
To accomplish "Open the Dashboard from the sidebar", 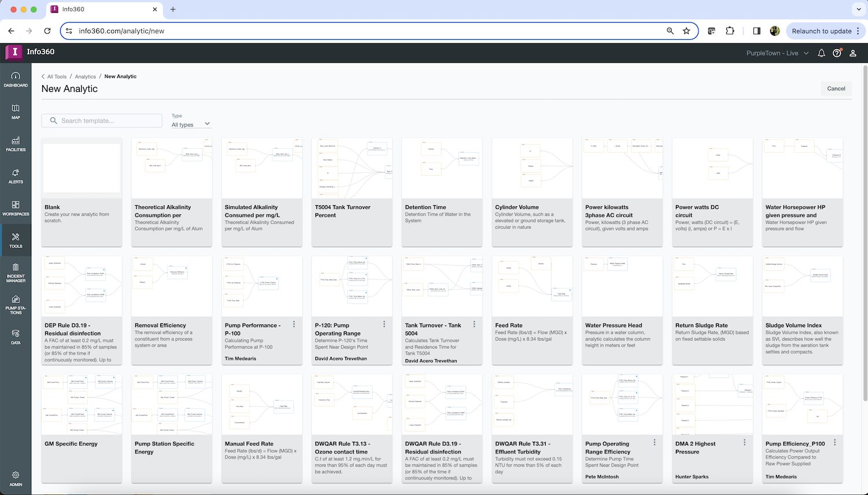I will pyautogui.click(x=16, y=80).
